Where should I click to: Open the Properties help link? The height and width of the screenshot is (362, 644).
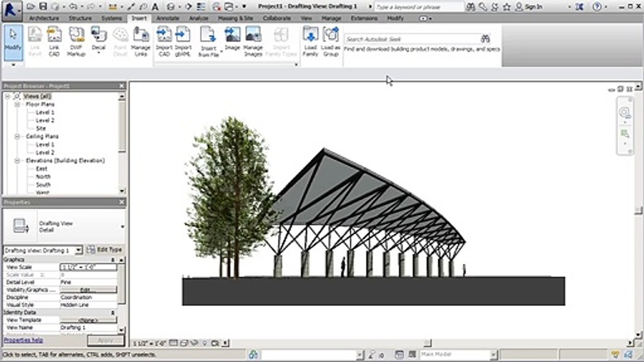[24, 340]
